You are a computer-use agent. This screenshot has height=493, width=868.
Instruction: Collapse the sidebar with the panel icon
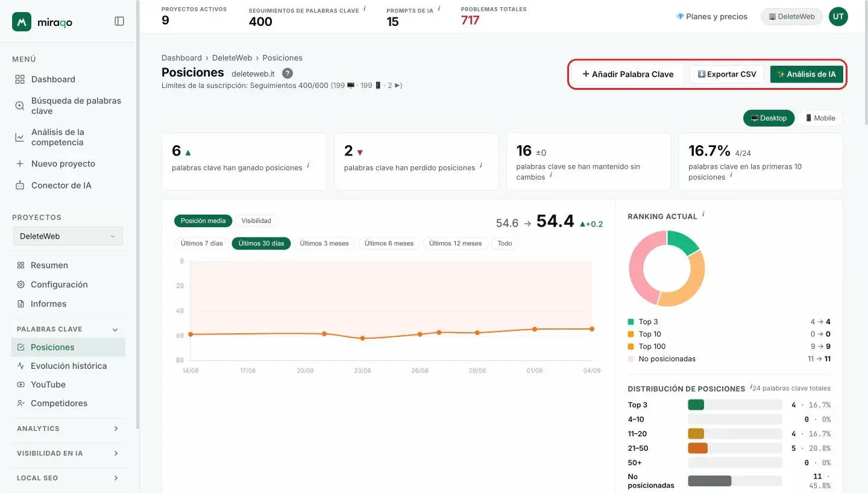click(x=119, y=21)
